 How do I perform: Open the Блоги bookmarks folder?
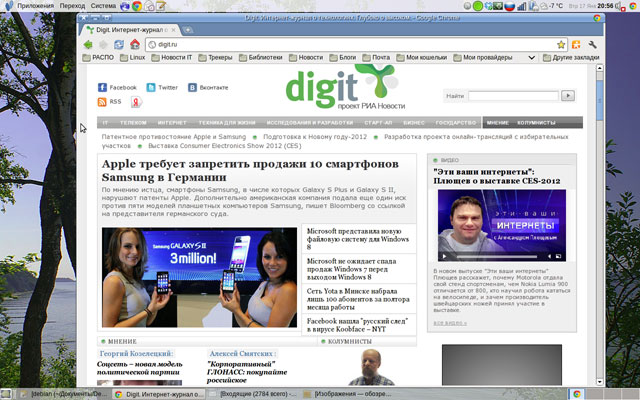click(343, 58)
